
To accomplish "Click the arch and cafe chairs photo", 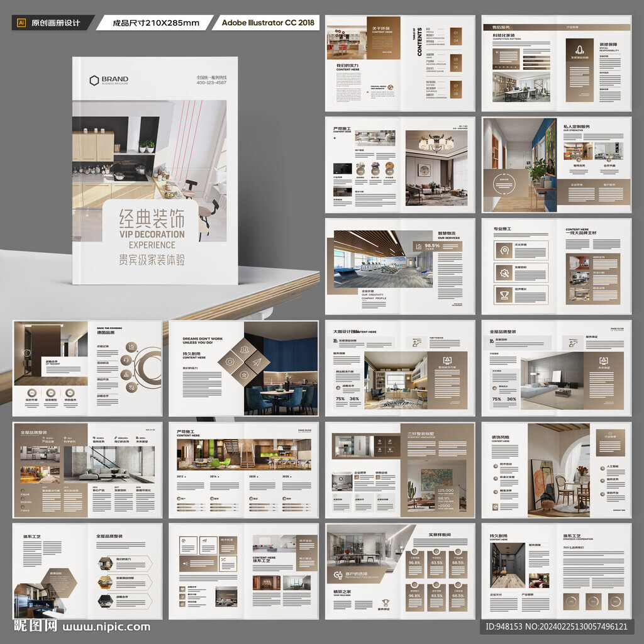I will point(558,470).
